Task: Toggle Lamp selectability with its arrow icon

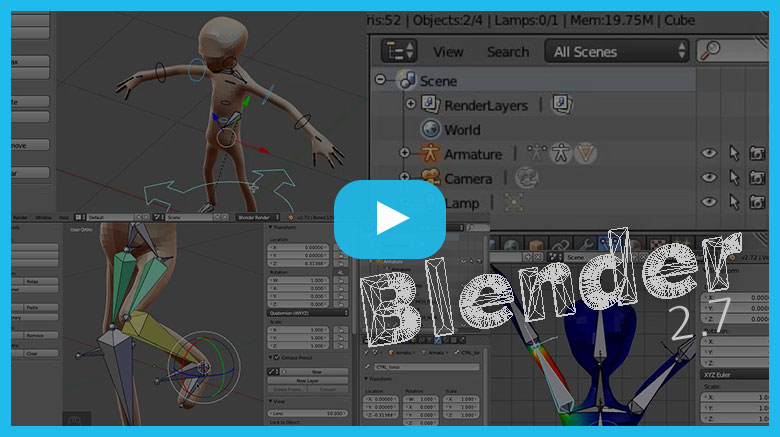Action: click(x=734, y=202)
